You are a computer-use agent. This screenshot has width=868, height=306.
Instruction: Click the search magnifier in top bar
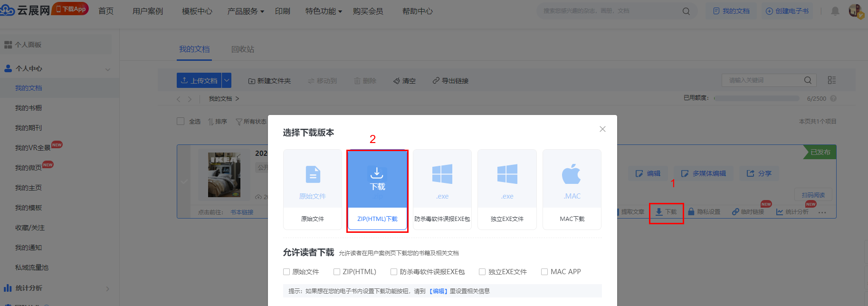pyautogui.click(x=686, y=11)
